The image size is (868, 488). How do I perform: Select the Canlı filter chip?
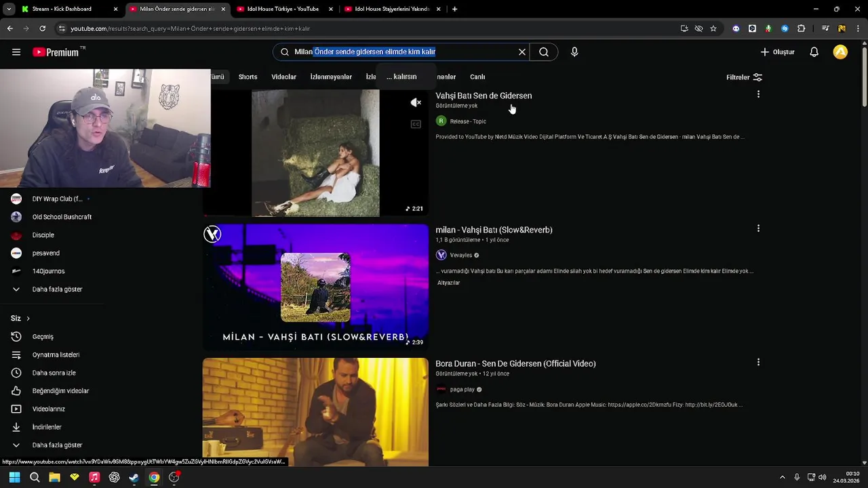[477, 77]
